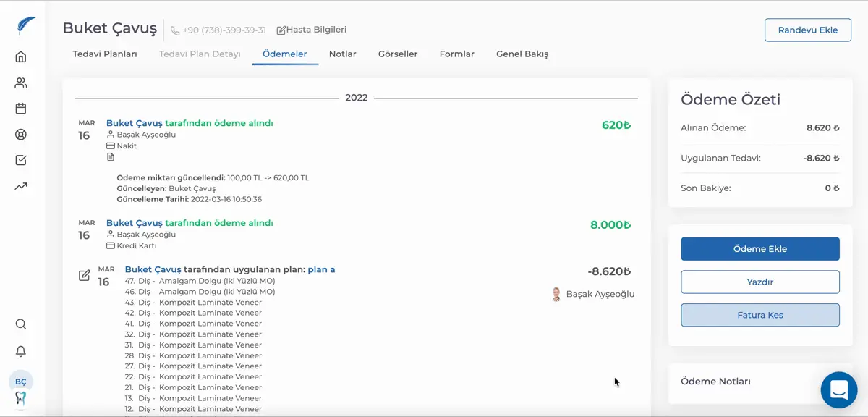
Task: Open the Görseller tab
Action: [x=398, y=54]
